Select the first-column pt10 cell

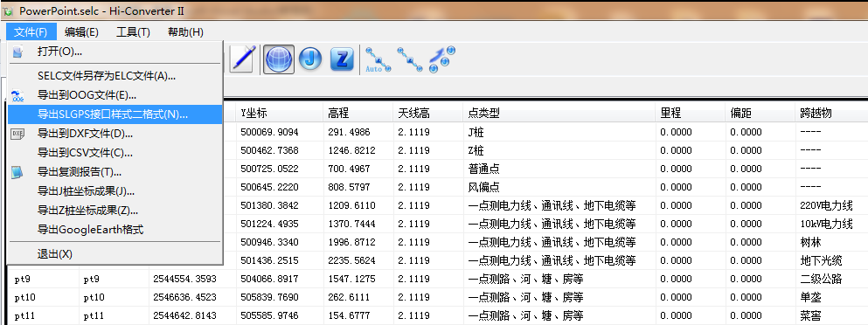pyautogui.click(x=43, y=297)
